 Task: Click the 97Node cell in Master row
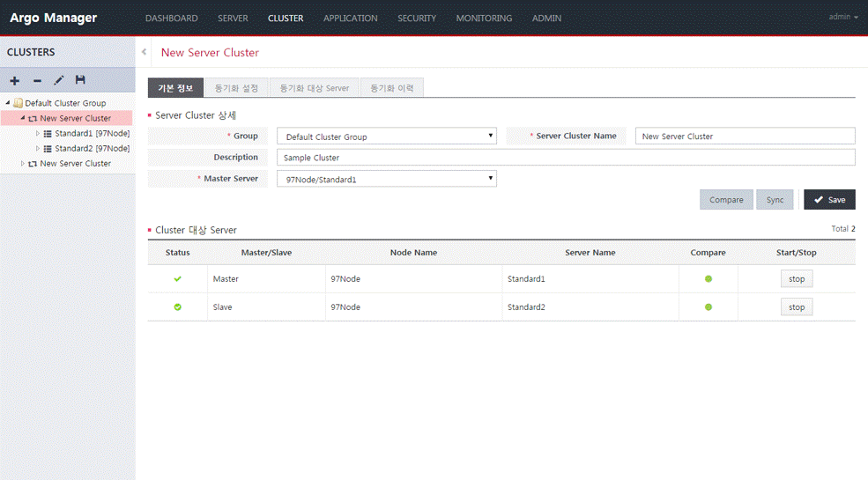pos(413,278)
